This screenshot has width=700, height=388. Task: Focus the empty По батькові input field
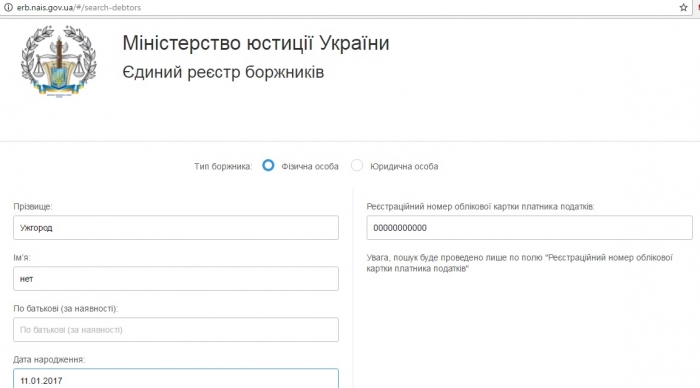pyautogui.click(x=176, y=330)
